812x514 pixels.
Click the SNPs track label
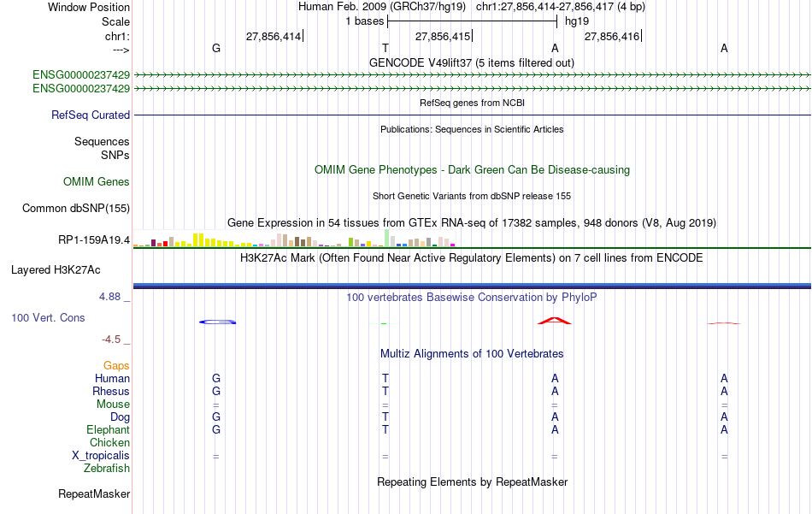click(x=115, y=155)
